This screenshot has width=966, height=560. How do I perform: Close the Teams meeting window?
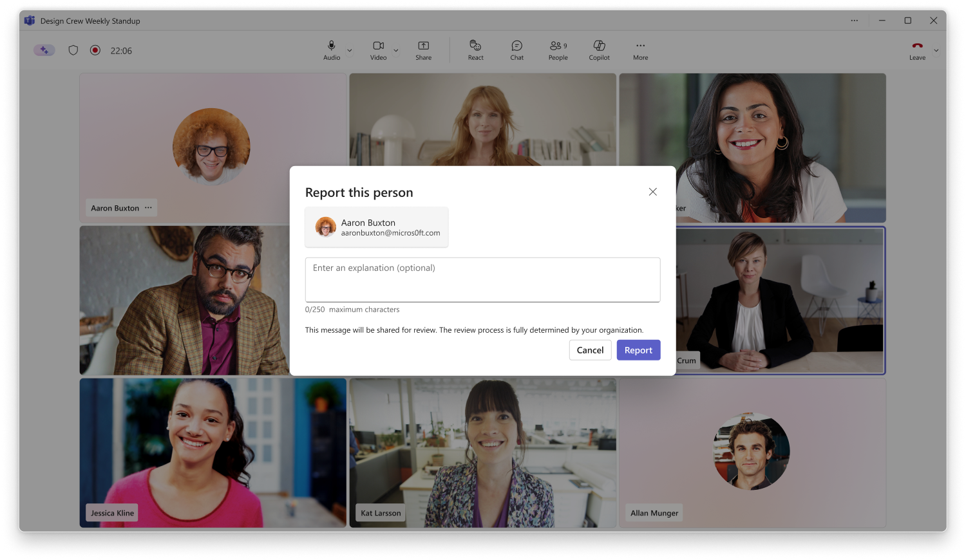point(934,21)
